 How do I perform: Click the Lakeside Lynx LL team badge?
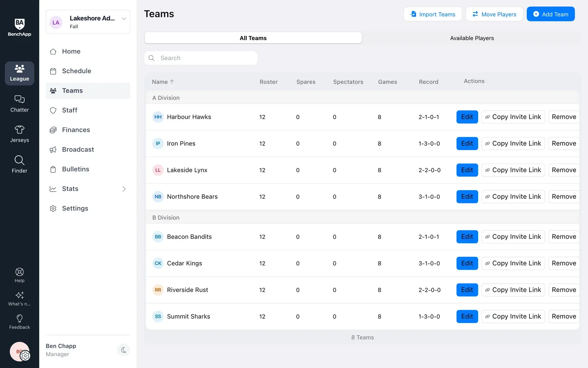pos(158,170)
